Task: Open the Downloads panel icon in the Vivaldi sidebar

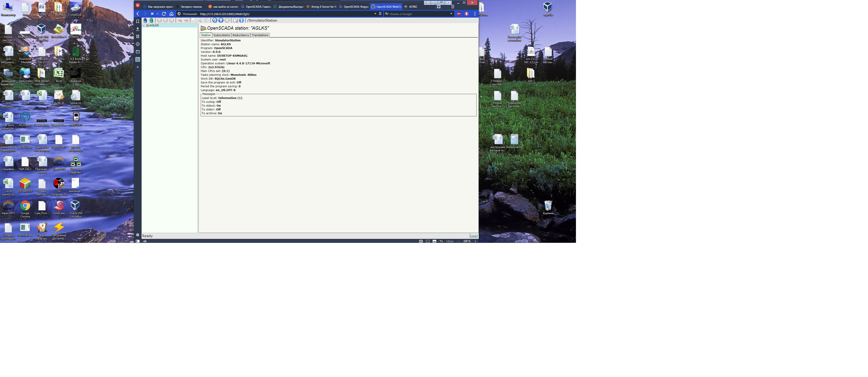Action: point(137,29)
